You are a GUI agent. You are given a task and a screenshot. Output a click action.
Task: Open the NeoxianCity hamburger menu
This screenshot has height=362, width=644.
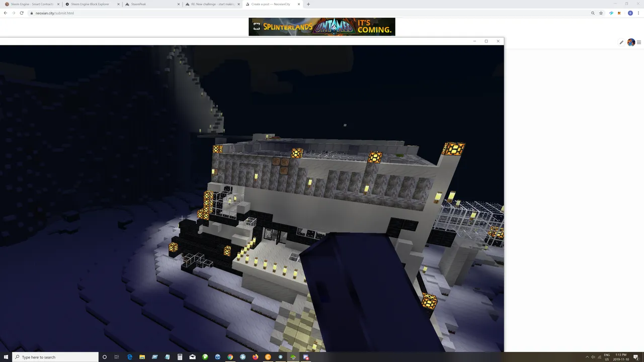(639, 42)
